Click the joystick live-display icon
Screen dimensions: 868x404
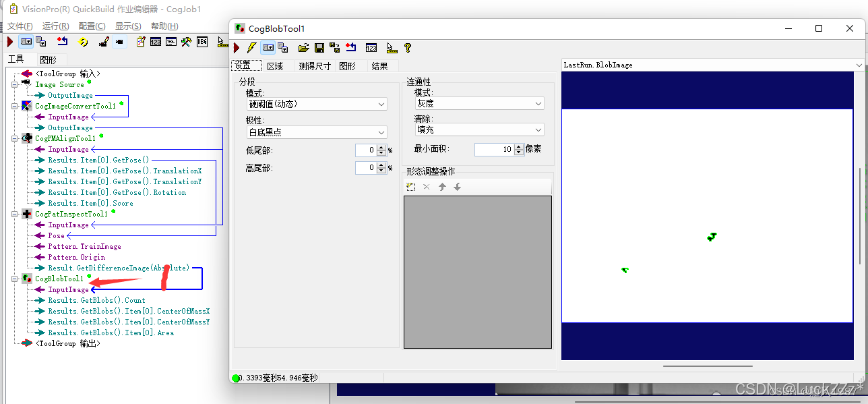(x=104, y=42)
